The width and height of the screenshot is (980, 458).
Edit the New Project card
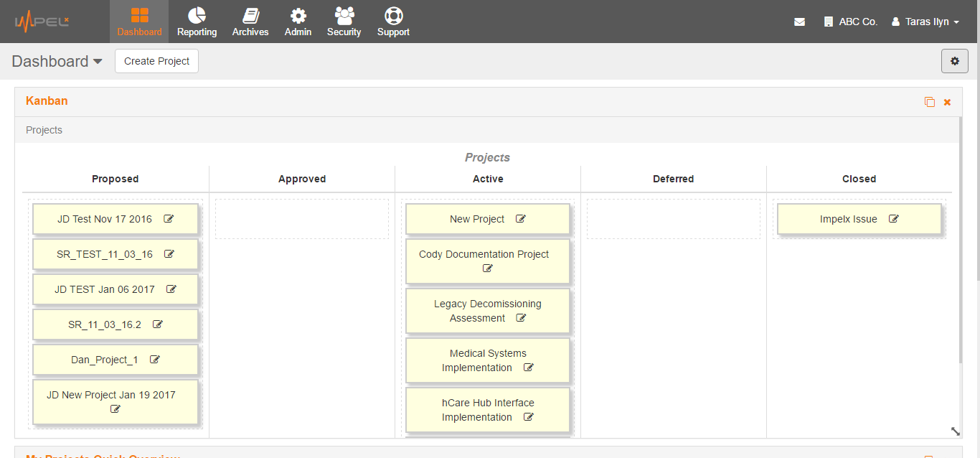click(x=521, y=219)
